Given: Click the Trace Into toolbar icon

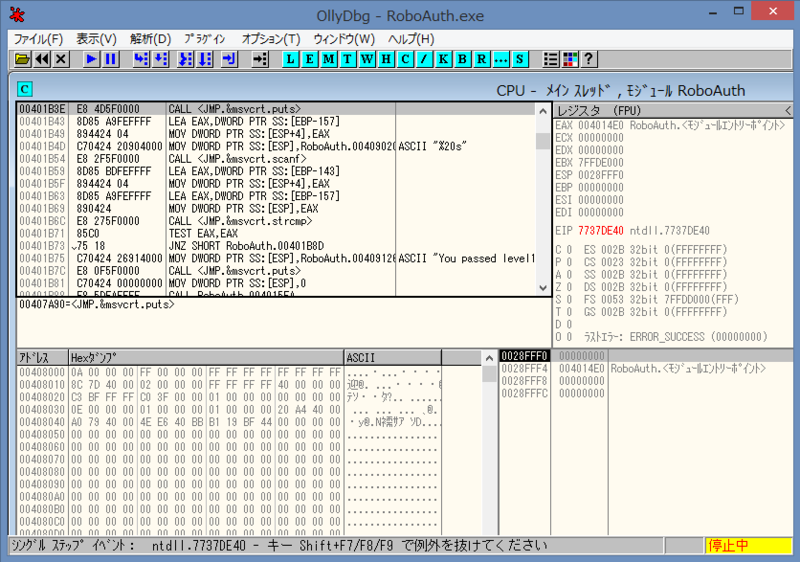Looking at the screenshot, I should coord(185,59).
